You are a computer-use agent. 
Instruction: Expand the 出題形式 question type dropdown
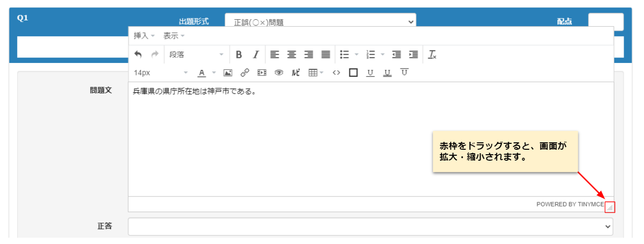320,22
